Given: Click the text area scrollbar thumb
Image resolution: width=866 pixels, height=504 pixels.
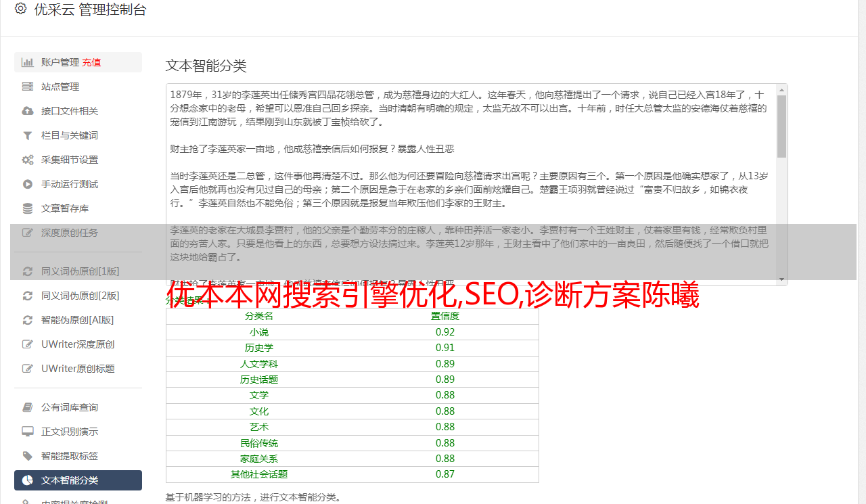Looking at the screenshot, I should tap(782, 126).
